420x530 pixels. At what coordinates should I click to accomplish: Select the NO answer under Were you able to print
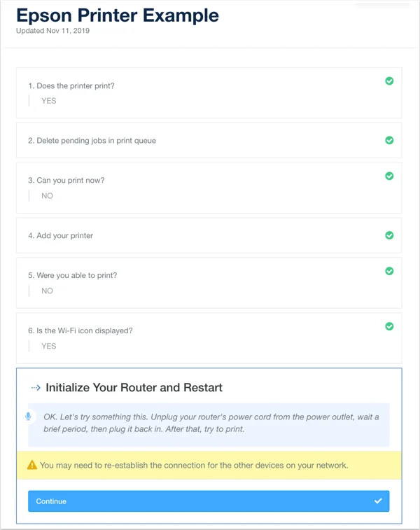(48, 291)
